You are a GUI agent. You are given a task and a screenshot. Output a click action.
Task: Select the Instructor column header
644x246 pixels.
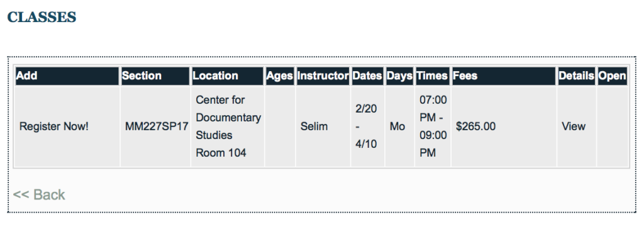(323, 76)
